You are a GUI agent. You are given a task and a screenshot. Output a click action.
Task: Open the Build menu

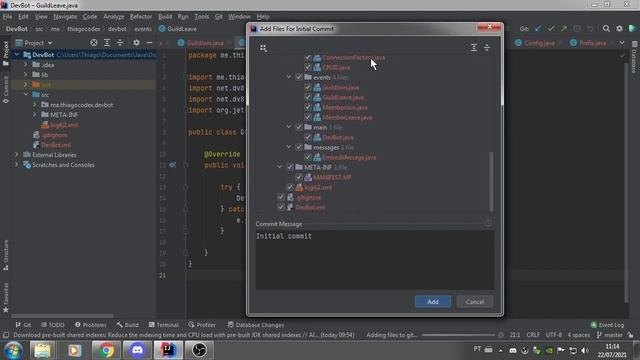click(x=165, y=17)
